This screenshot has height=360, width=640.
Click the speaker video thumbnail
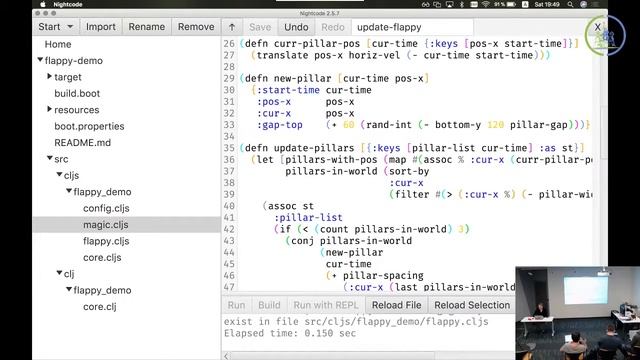coord(578,313)
